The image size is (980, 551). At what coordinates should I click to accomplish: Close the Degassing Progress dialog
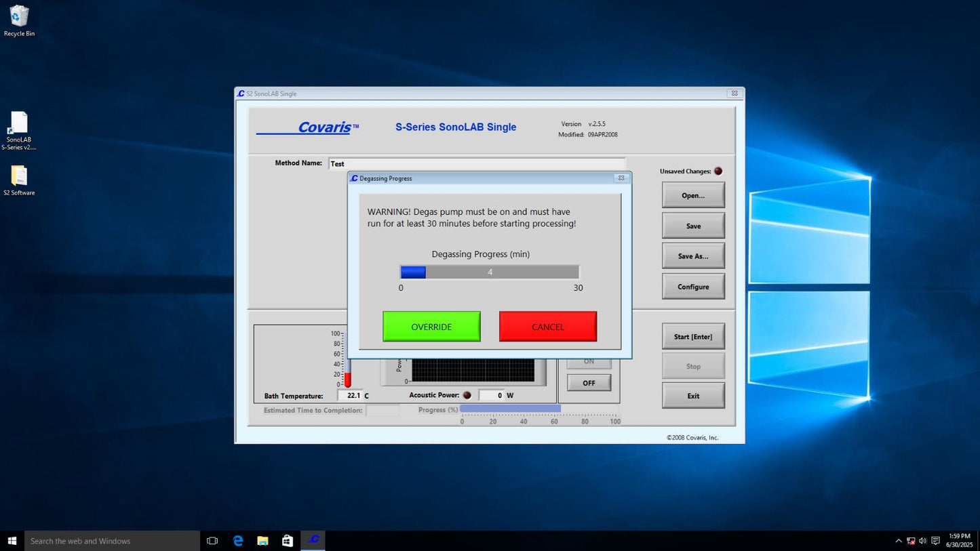click(621, 178)
